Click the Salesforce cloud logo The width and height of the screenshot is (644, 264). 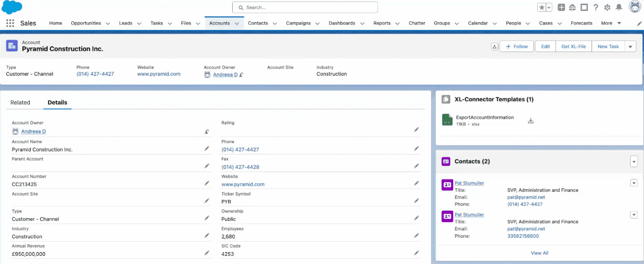click(12, 7)
